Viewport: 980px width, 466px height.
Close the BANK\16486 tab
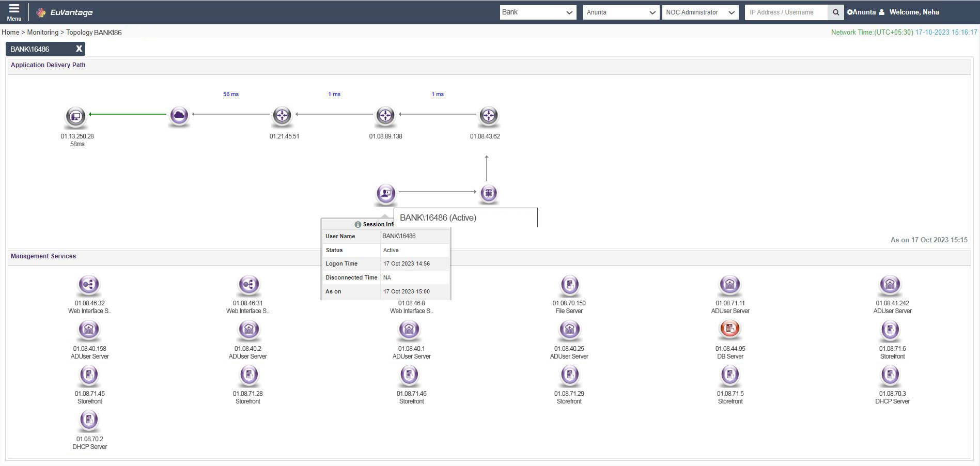(79, 49)
